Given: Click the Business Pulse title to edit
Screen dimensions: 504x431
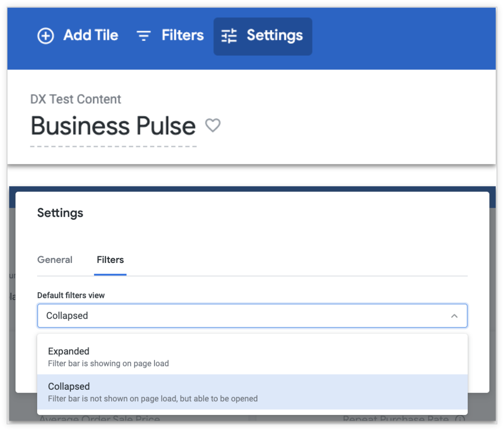Looking at the screenshot, I should pyautogui.click(x=113, y=126).
